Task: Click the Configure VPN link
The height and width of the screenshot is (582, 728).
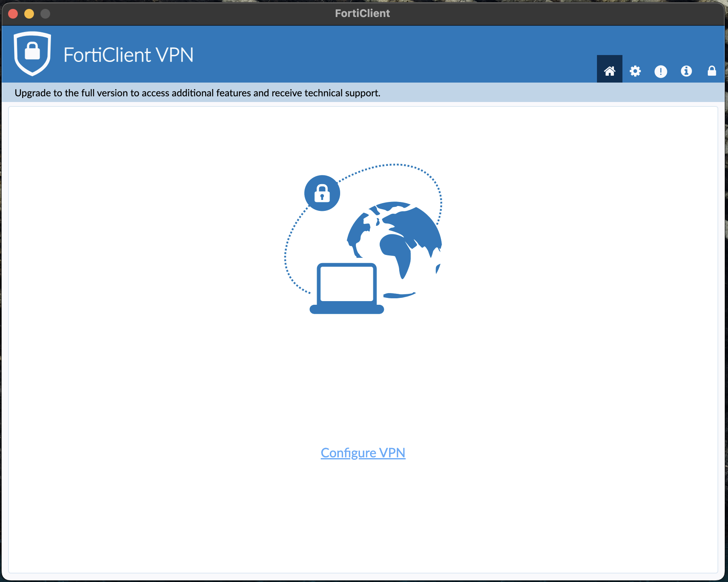Action: tap(363, 452)
